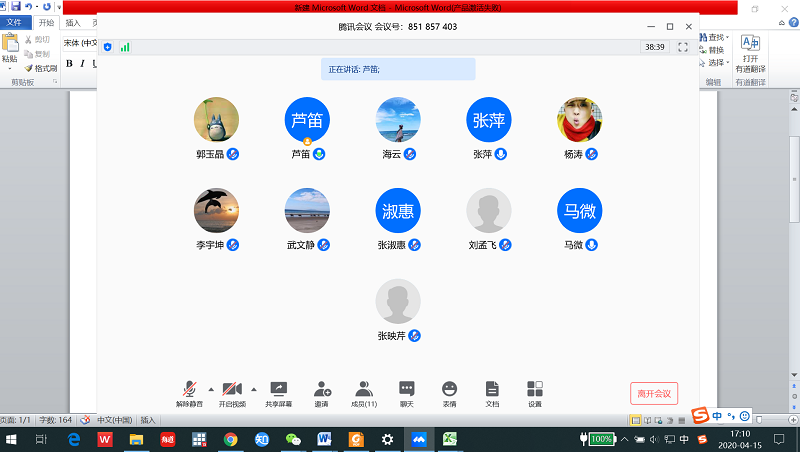
Task: Click the 38:39 meeting timer
Action: (655, 47)
